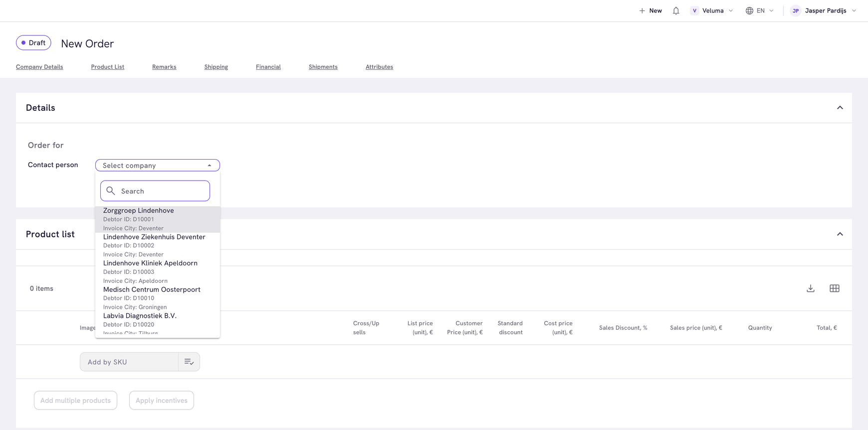868x430 pixels.
Task: Open the EN language selector
Action: pyautogui.click(x=760, y=10)
